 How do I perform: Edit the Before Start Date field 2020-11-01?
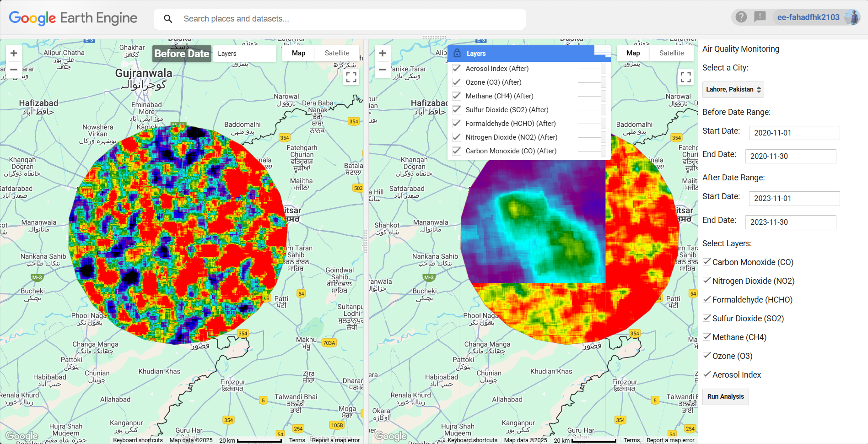pos(794,133)
